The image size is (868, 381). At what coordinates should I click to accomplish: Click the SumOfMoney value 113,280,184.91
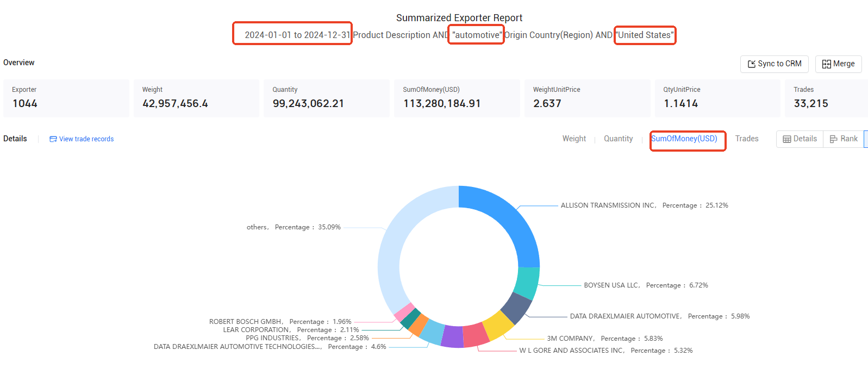[x=442, y=103]
